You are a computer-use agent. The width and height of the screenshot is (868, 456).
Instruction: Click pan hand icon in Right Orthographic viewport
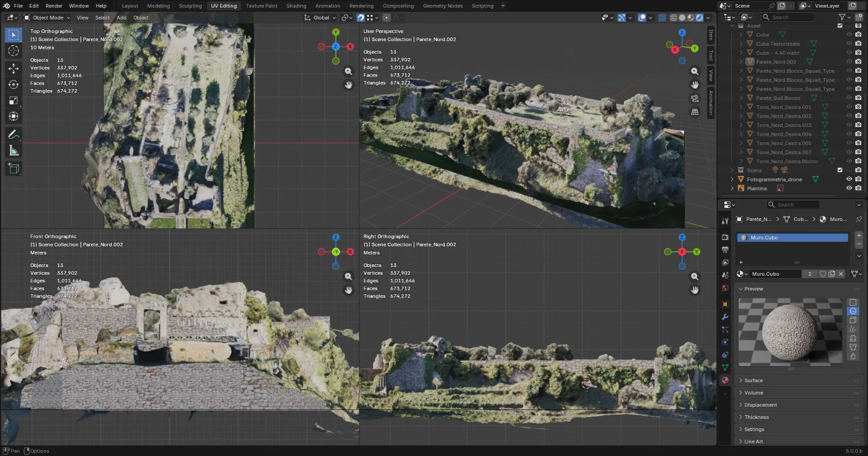[695, 290]
